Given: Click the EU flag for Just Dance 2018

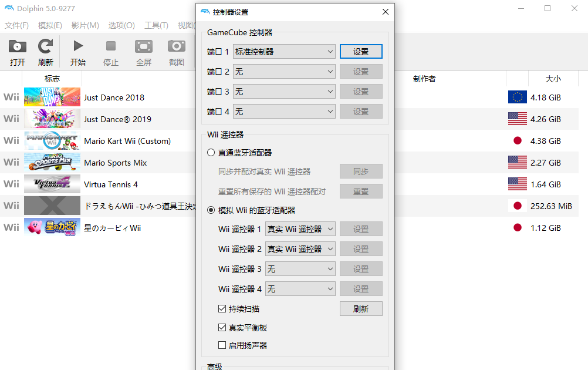Looking at the screenshot, I should tap(518, 97).
